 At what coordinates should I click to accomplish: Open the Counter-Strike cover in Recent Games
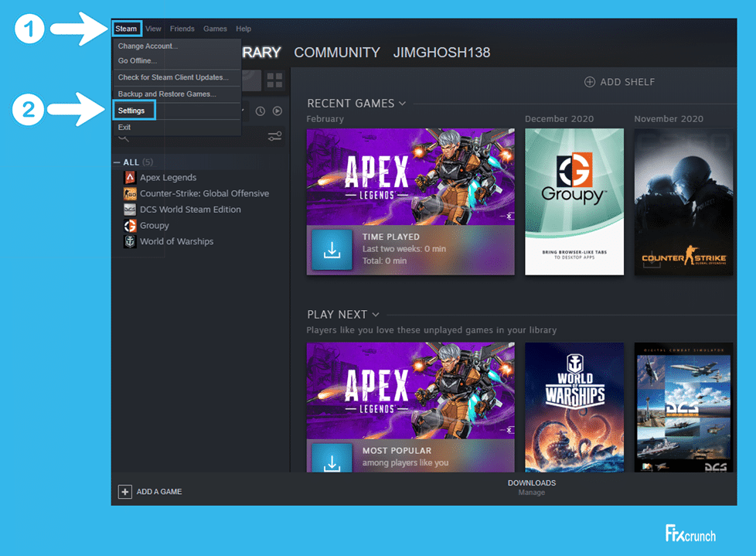point(683,202)
